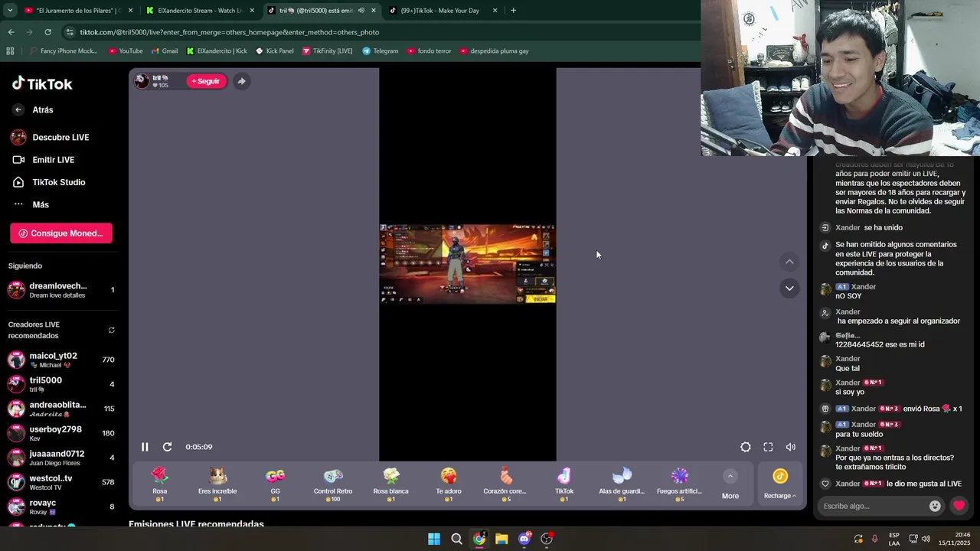Screen dimensions: 980x551
Task: Send the Fuegos artificiales gift
Action: tap(679, 484)
